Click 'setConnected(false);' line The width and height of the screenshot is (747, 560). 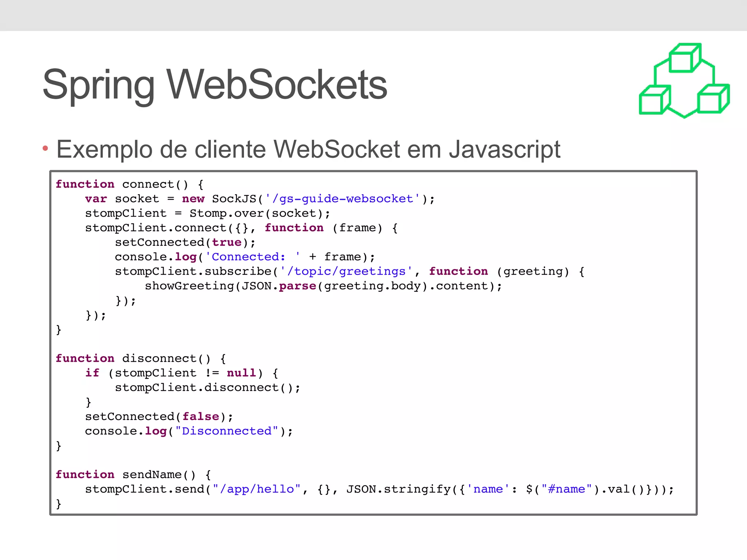[x=159, y=417]
